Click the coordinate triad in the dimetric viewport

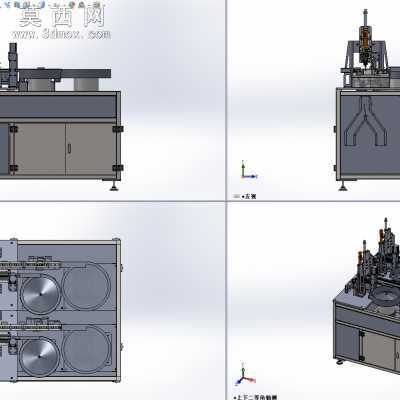245,374
